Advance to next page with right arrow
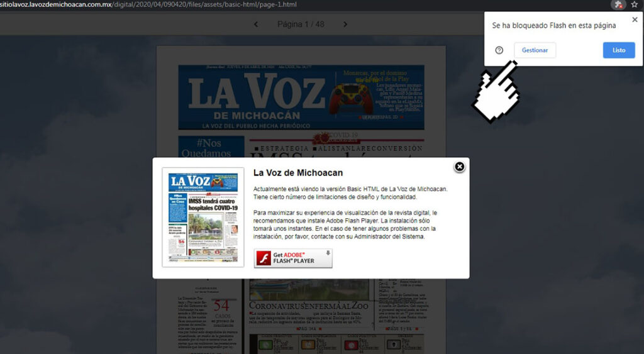The height and width of the screenshot is (354, 644). pyautogui.click(x=345, y=25)
